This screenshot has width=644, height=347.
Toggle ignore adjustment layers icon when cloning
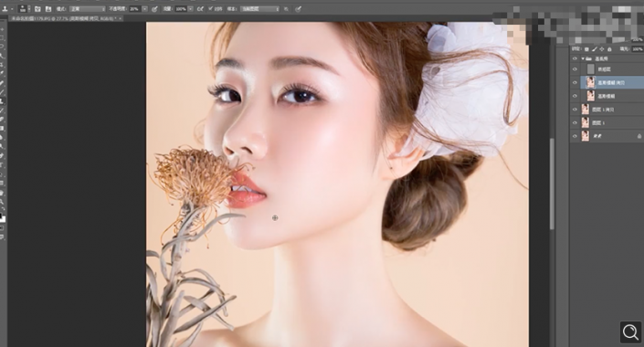286,8
